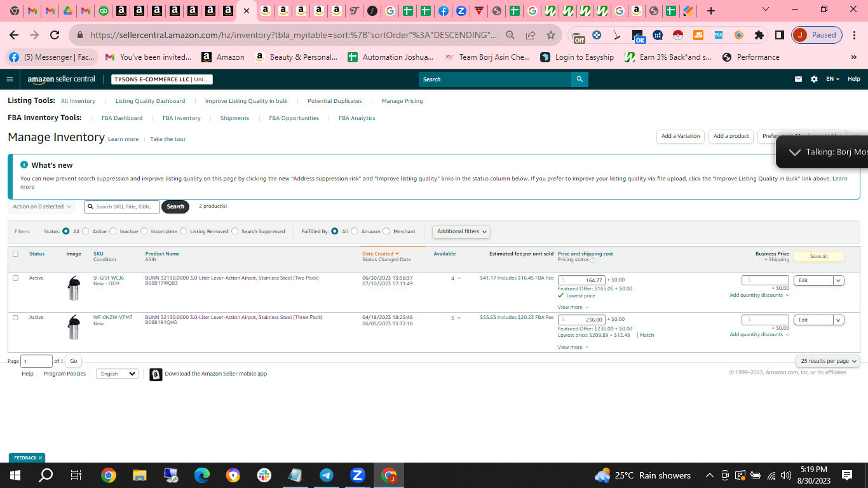
Task: Open All Inventory in Listing Tools
Action: (x=78, y=101)
